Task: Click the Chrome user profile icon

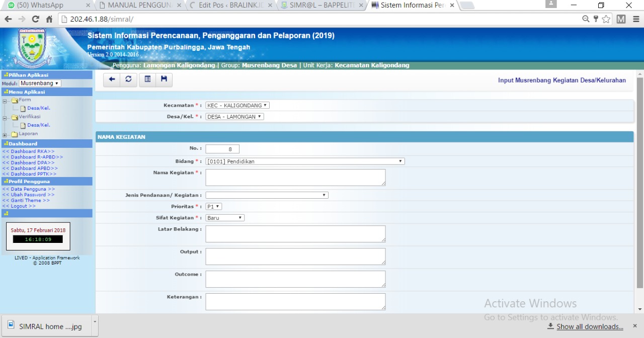Action: pyautogui.click(x=551, y=5)
